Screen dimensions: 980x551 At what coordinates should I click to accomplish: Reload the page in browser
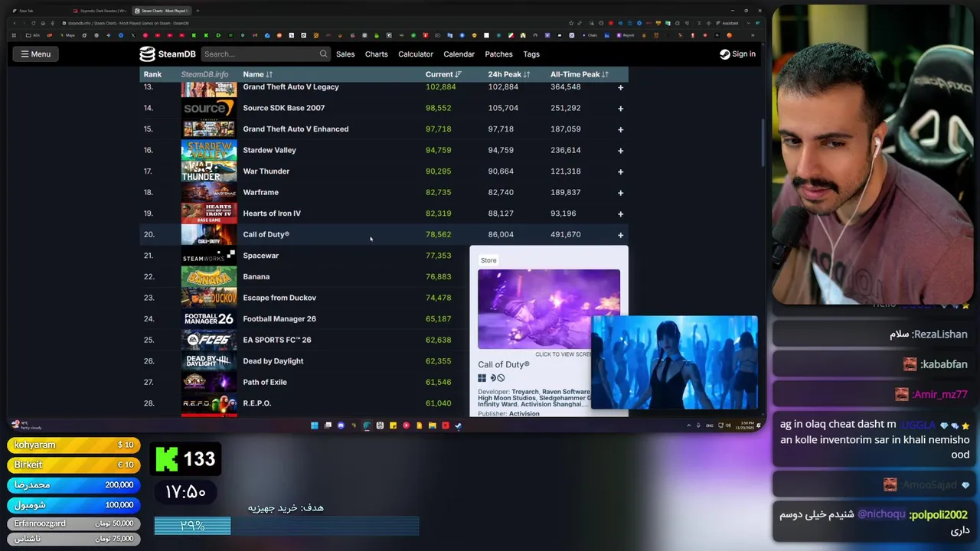(x=34, y=23)
